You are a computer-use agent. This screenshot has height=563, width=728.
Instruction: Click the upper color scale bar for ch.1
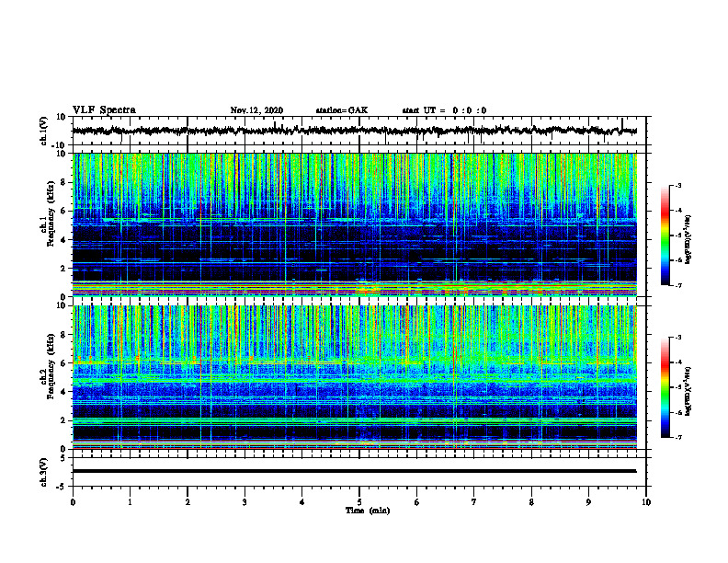pyautogui.click(x=665, y=236)
